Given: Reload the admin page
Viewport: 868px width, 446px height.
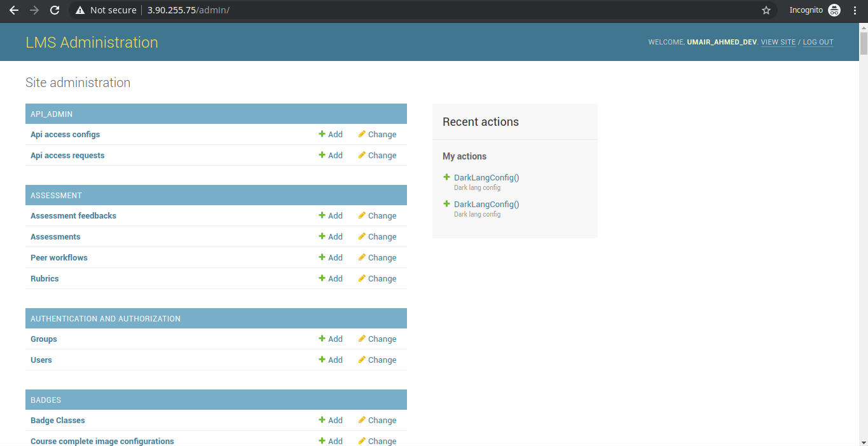Looking at the screenshot, I should pos(55,10).
